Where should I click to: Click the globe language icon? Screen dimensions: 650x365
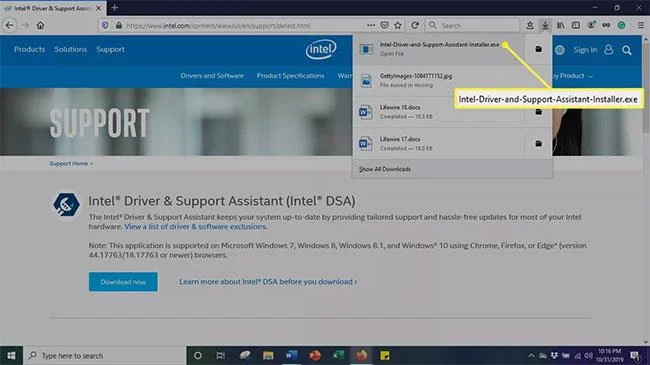click(x=560, y=50)
